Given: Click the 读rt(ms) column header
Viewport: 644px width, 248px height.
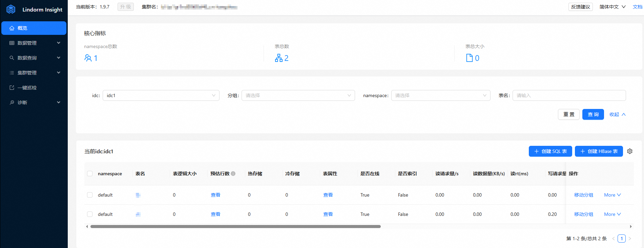Looking at the screenshot, I should (519, 174).
